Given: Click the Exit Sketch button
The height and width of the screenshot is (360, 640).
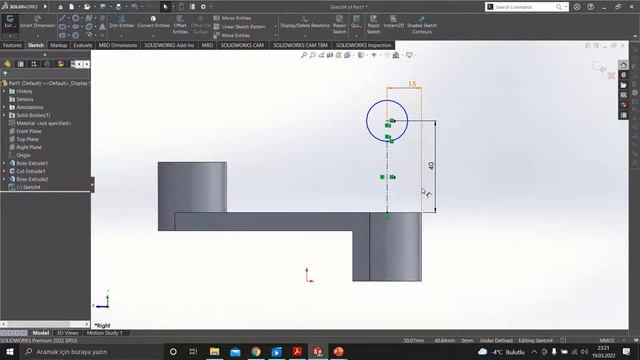Looking at the screenshot, I should [10, 22].
